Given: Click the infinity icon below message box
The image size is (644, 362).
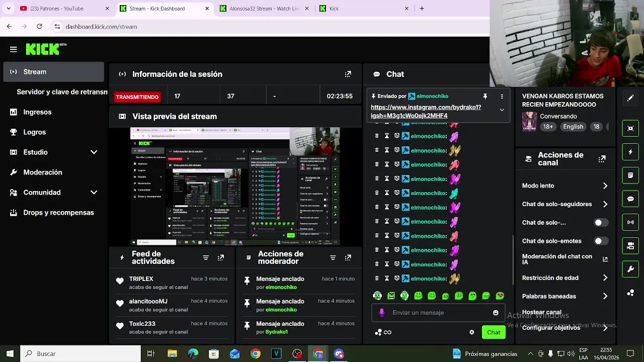Looking at the screenshot, I should [x=387, y=332].
